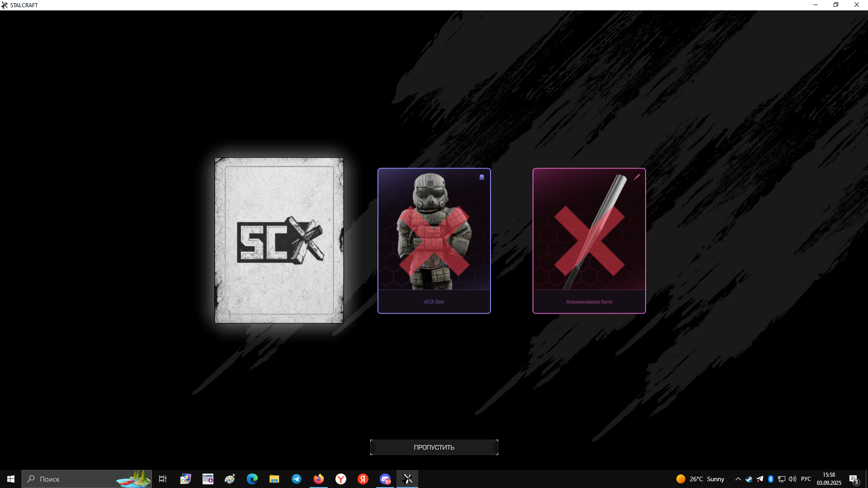Open the color display app in taskbar

click(x=185, y=479)
